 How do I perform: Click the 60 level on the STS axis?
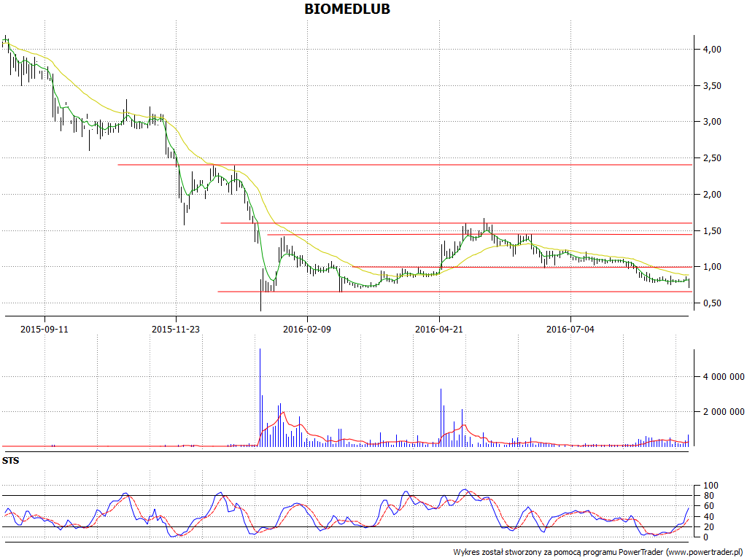[x=708, y=506]
